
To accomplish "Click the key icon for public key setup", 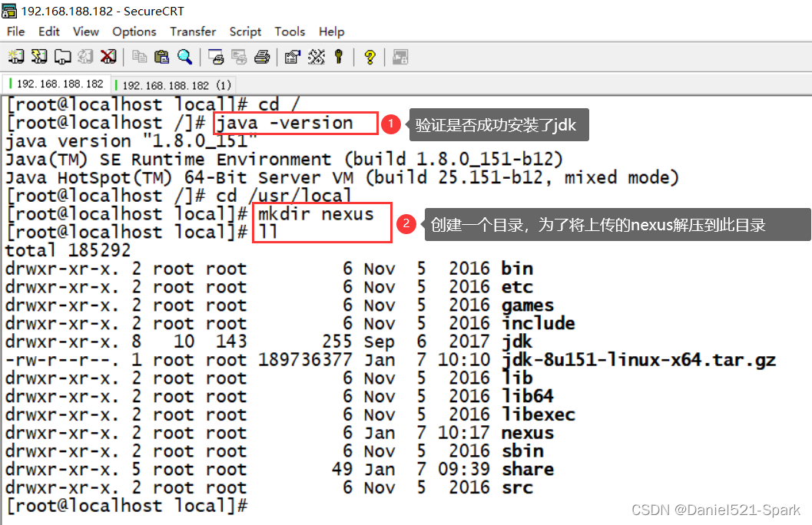I will [x=338, y=57].
